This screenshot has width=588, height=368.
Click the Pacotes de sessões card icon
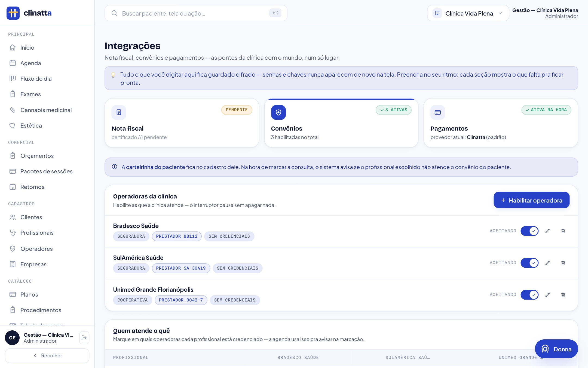pyautogui.click(x=13, y=171)
